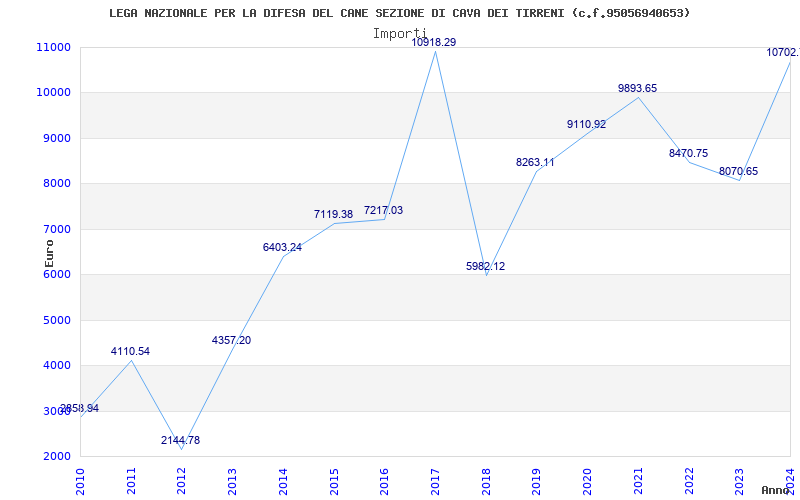The image size is (800, 500).
Task: Click the 8000 y-axis tick label
Action: [x=56, y=184]
